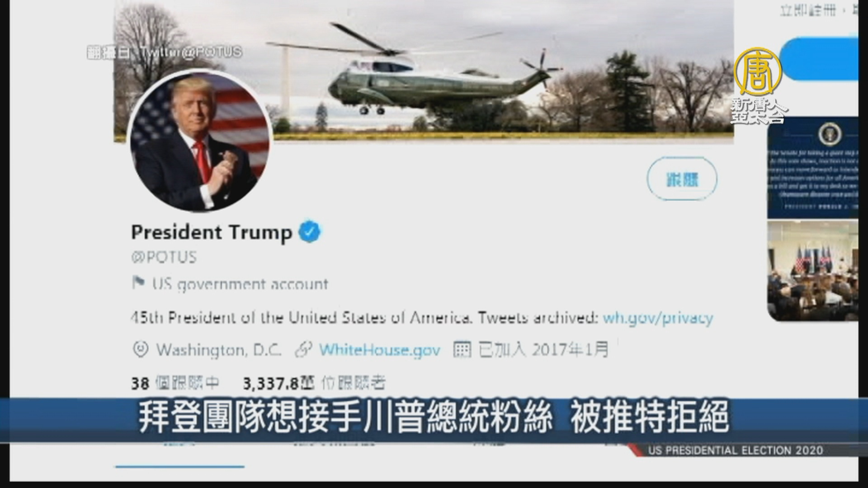Viewport: 868px width, 488px height.
Task: Select the underlined first tab below profile
Action: point(179,456)
